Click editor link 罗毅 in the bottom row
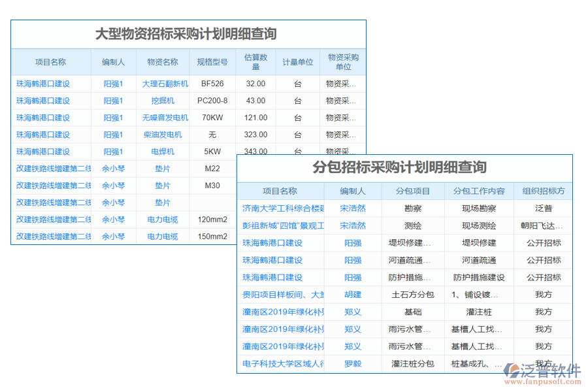 (x=350, y=363)
